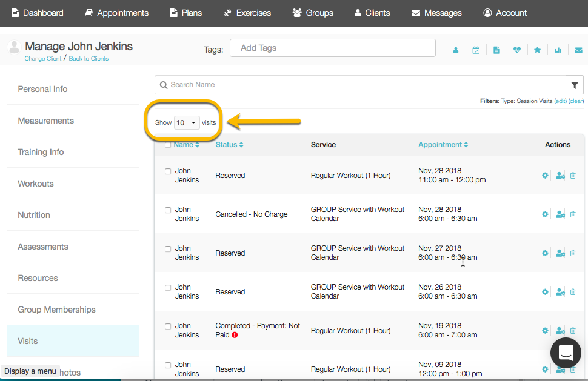Click the heart-rate health icon in the header
This screenshot has height=381, width=588.
pyautogui.click(x=517, y=50)
